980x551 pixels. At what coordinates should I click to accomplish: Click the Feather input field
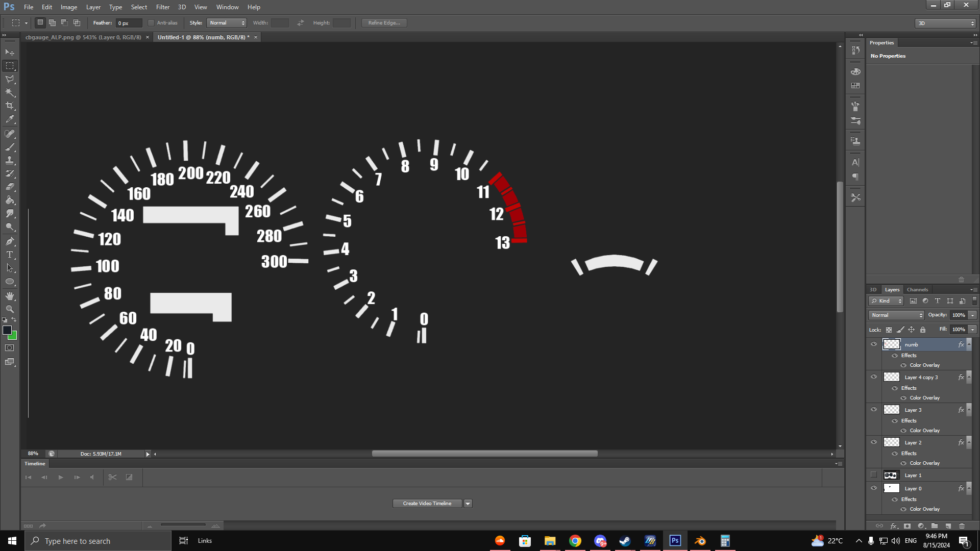pyautogui.click(x=129, y=23)
